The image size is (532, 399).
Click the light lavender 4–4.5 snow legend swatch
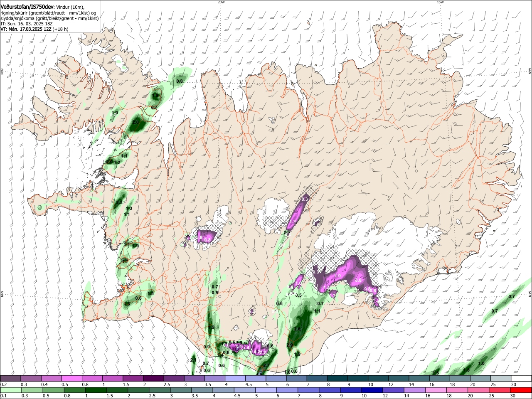235,379
